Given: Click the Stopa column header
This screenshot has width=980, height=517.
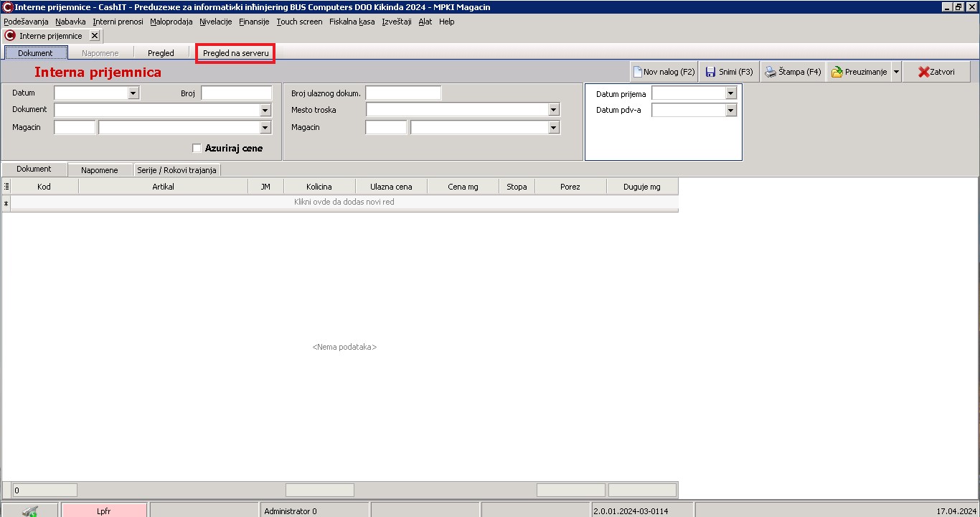Looking at the screenshot, I should click(x=517, y=187).
